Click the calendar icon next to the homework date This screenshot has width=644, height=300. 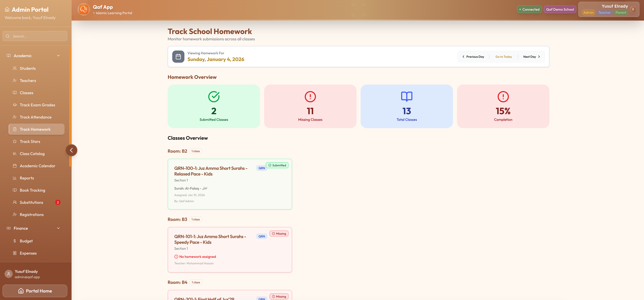tap(178, 56)
